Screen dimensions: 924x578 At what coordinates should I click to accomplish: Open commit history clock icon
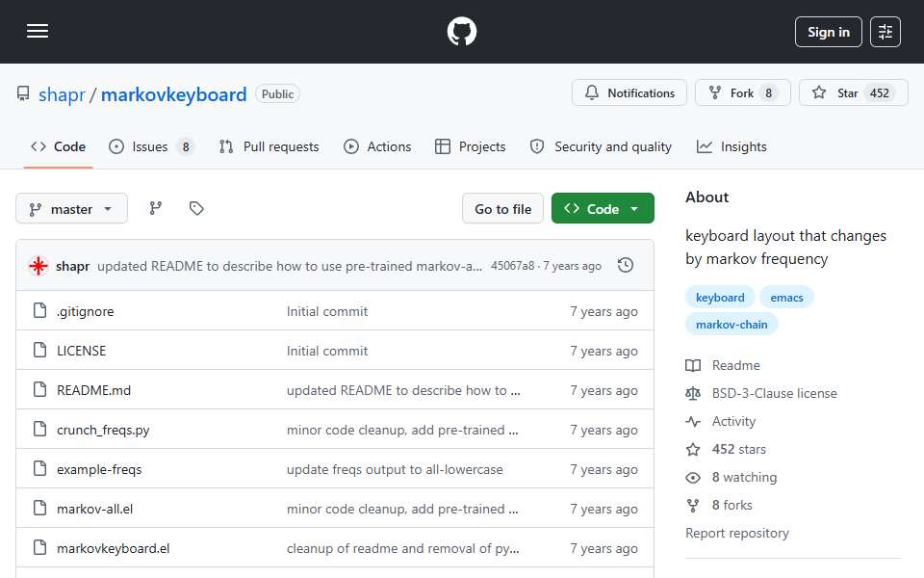(x=626, y=266)
